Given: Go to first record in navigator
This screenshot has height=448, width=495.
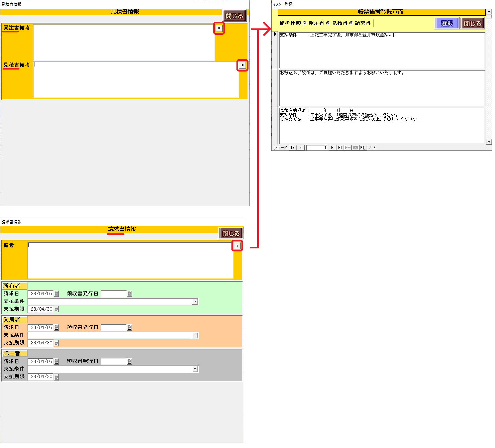Looking at the screenshot, I should click(293, 148).
